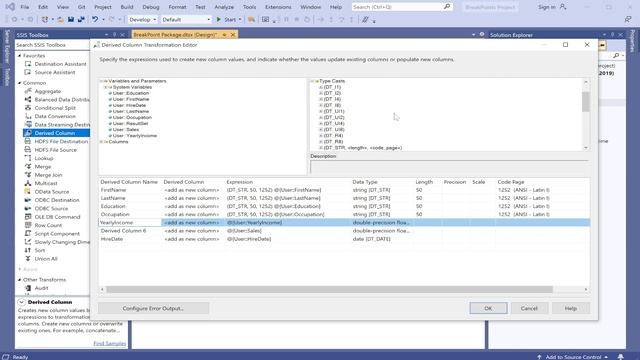Open the Debug menu

(x=151, y=7)
